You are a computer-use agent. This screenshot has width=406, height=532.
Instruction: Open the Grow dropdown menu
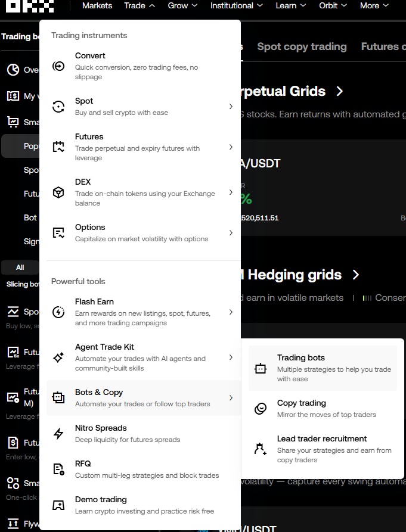tap(182, 5)
